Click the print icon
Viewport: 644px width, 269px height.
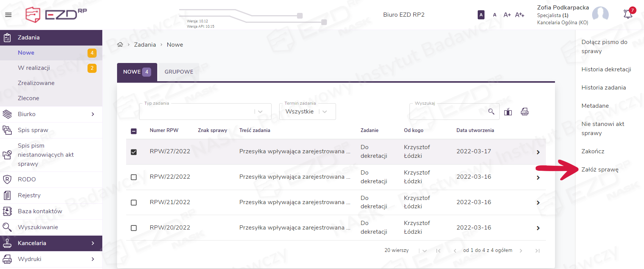coord(524,112)
